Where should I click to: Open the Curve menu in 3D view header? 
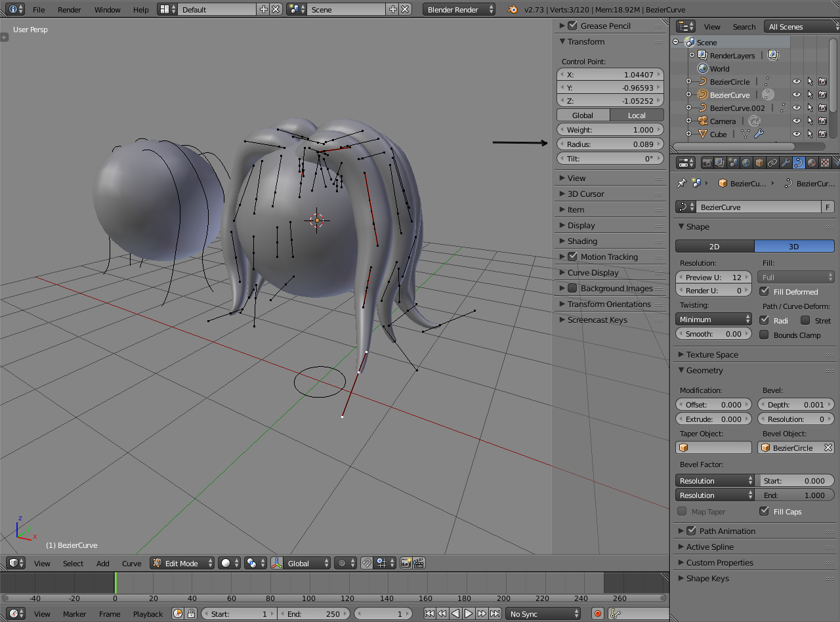pos(131,563)
